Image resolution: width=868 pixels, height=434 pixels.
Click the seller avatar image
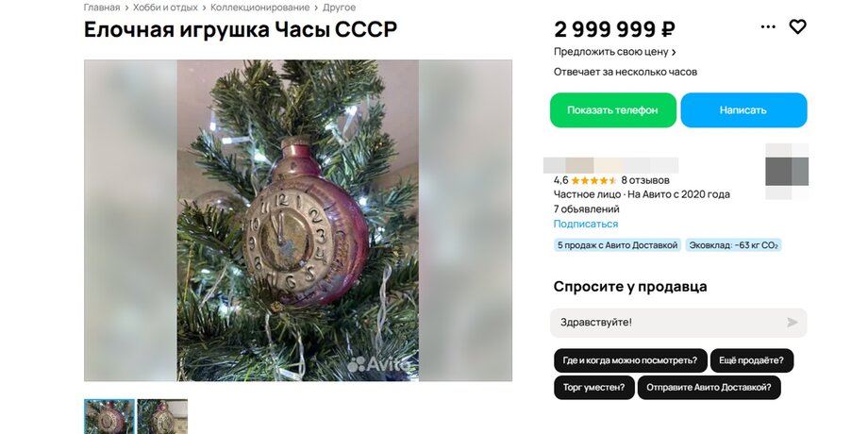coord(787,171)
